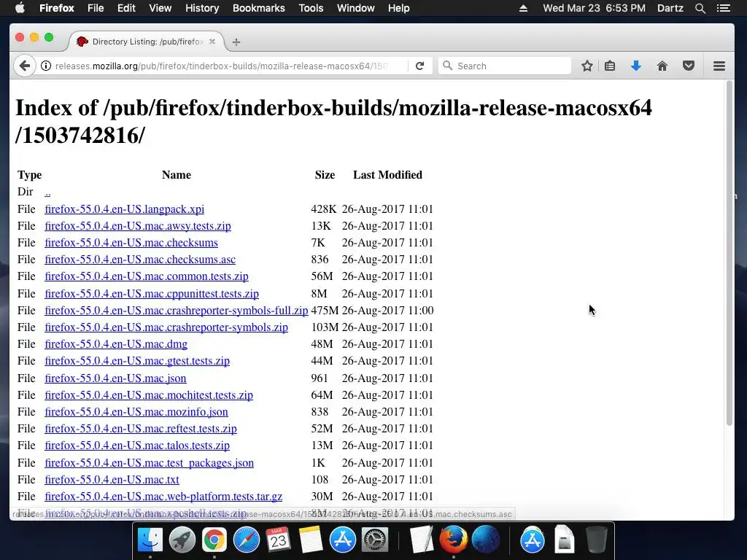The image size is (747, 560).
Task: Show your bookmarks list icon
Action: click(x=610, y=66)
